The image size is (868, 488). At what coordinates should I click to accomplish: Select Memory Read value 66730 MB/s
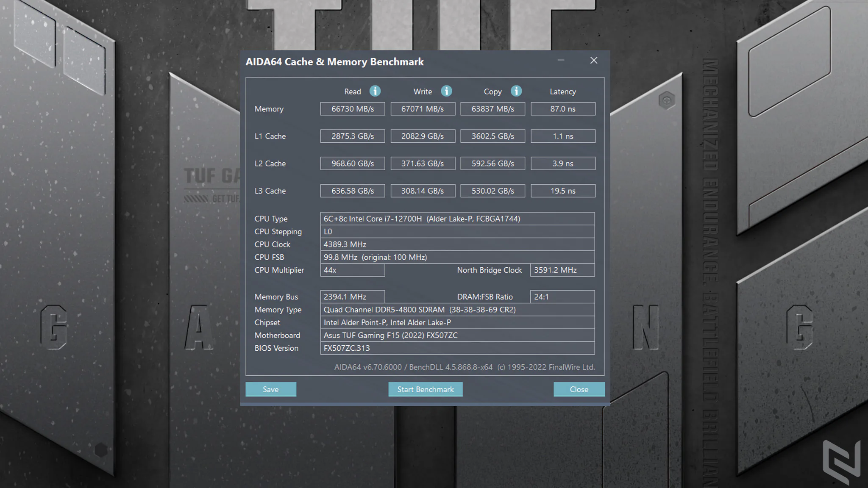click(353, 109)
